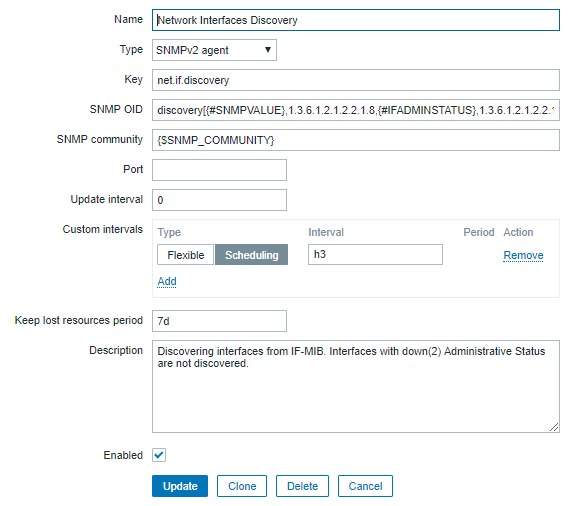This screenshot has width=586, height=506.
Task: Select the Scheduling interval type
Action: point(252,255)
